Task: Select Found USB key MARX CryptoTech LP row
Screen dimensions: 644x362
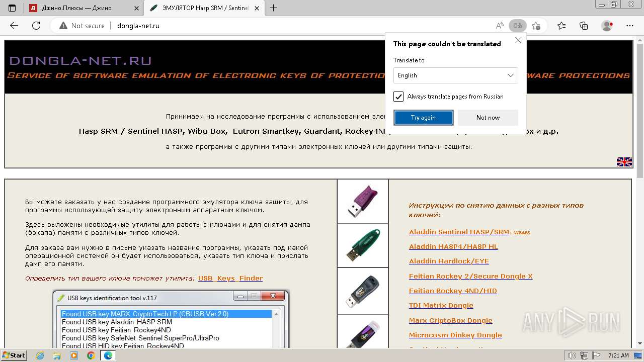Action: tap(166, 314)
